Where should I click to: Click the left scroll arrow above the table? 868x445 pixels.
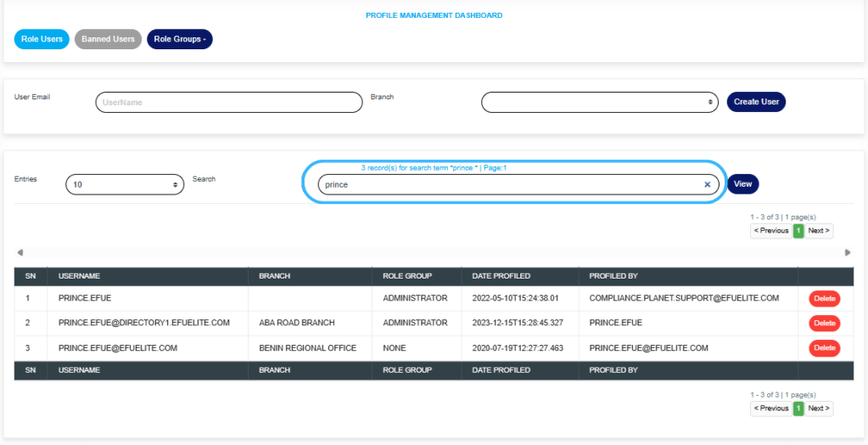pyautogui.click(x=20, y=252)
